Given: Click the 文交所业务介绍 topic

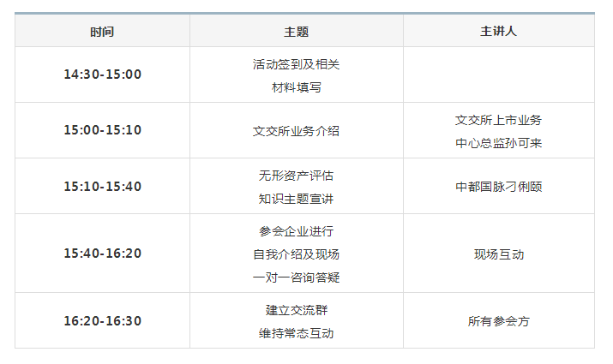Looking at the screenshot, I should tap(297, 131).
